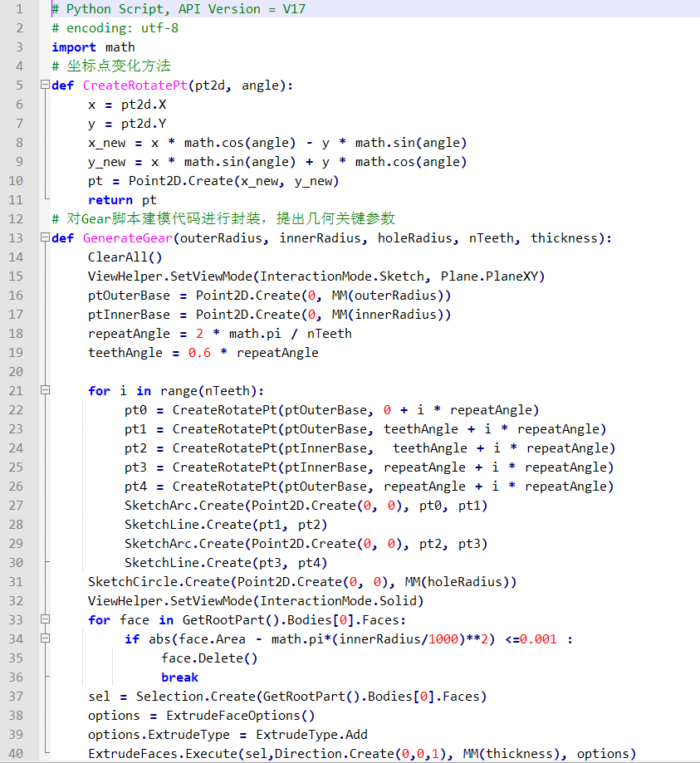Click 'SketchLine.Create(pt1, pt2)' on line 28
Image resolution: width=700 pixels, height=763 pixels.
(x=226, y=525)
